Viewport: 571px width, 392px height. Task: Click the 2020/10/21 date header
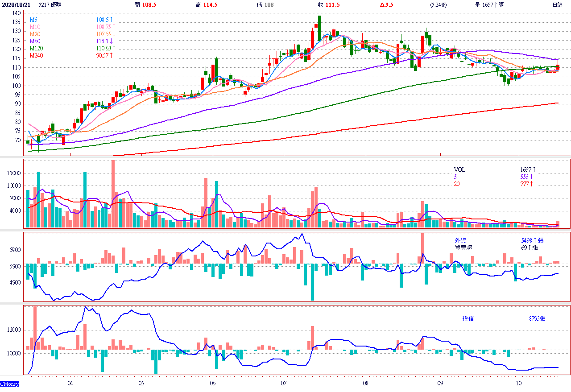pos(15,5)
